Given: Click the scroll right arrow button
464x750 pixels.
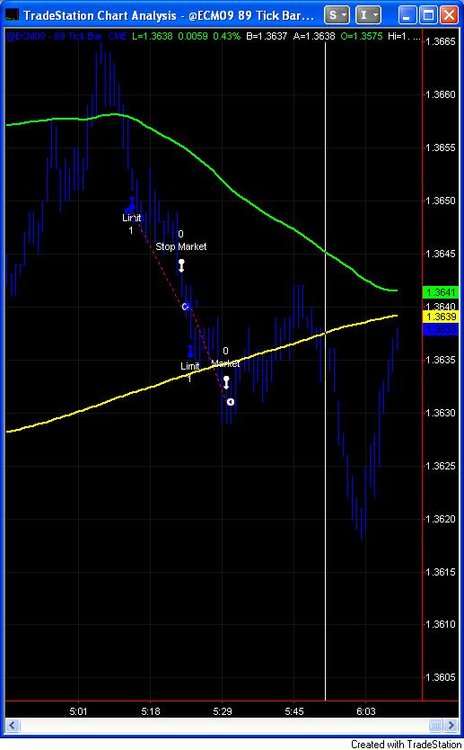Looking at the screenshot, I should [x=451, y=725].
